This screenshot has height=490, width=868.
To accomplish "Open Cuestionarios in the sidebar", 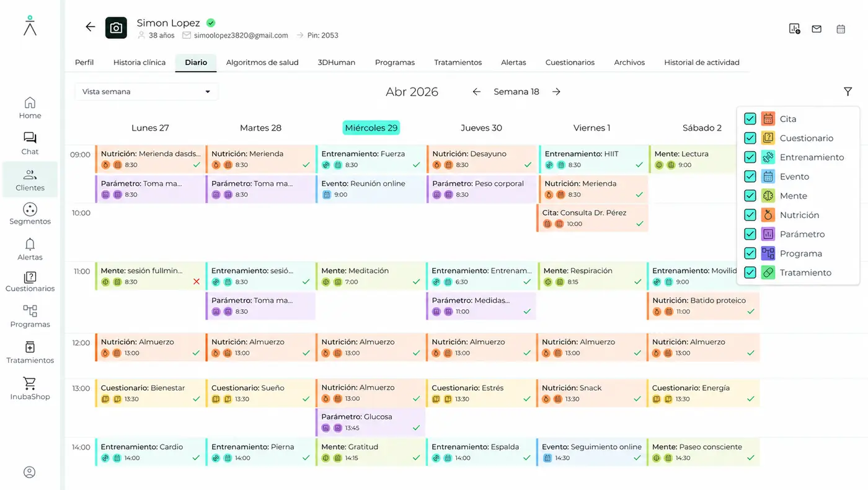I will coord(30,282).
